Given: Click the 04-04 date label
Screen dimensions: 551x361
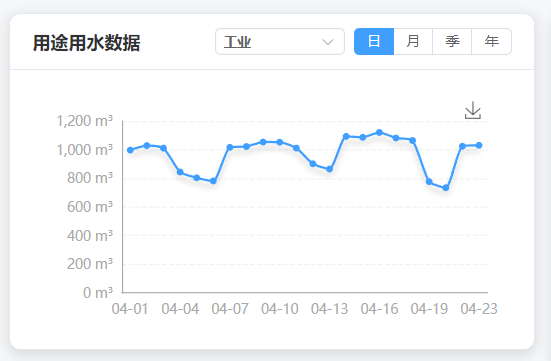Looking at the screenshot, I should pos(180,309).
